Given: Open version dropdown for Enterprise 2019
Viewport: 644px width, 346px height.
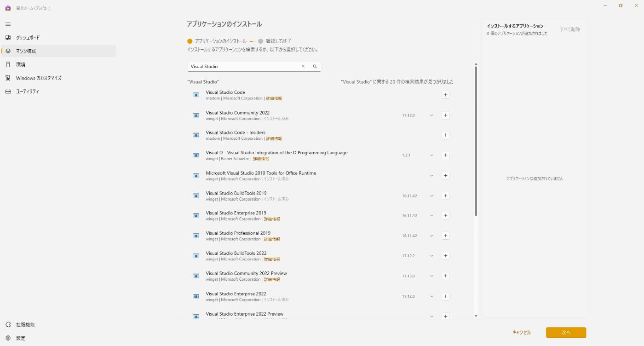Looking at the screenshot, I should pyautogui.click(x=431, y=215).
